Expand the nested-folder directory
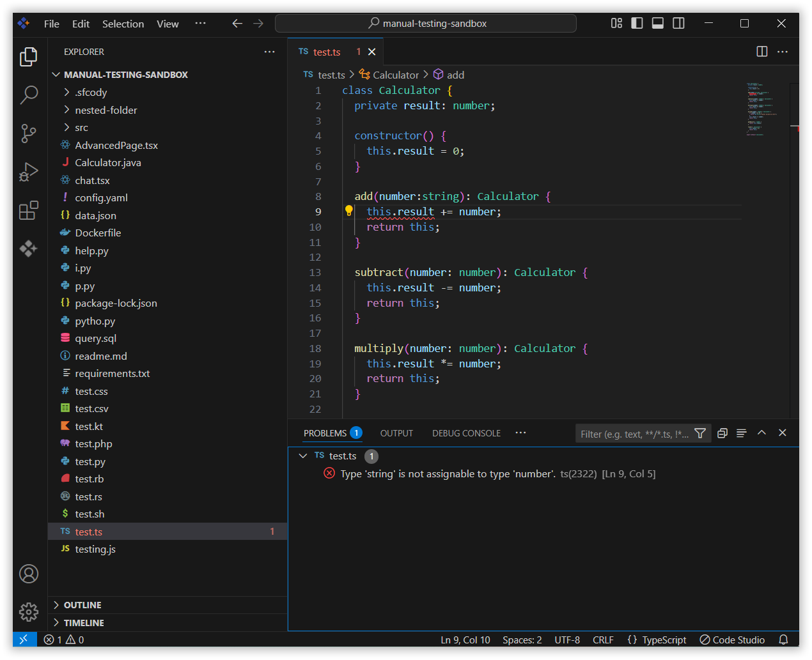Viewport: 812px width, 660px height. [x=105, y=110]
